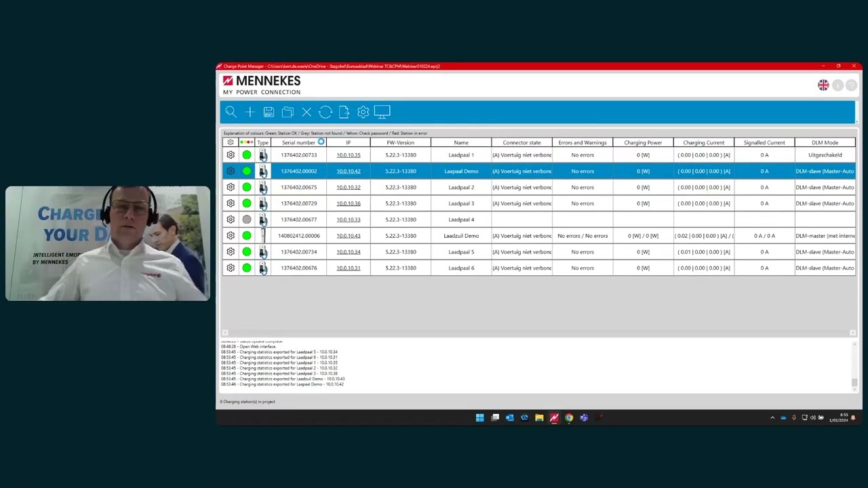Sort by DLM Mode column header

[x=825, y=143]
